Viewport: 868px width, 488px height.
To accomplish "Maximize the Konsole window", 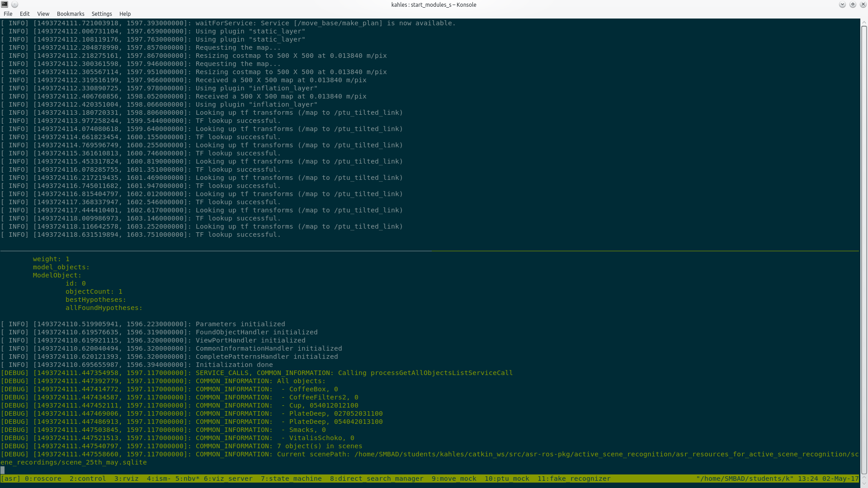I will 853,5.
